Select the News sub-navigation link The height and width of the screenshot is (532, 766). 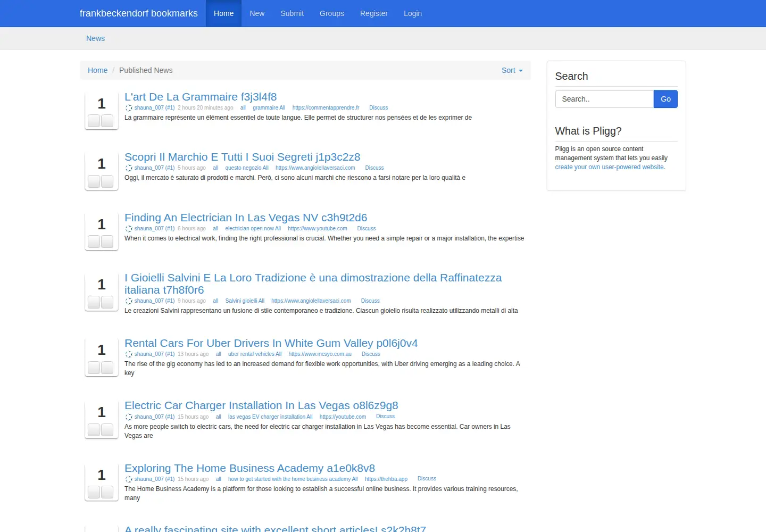click(x=96, y=38)
